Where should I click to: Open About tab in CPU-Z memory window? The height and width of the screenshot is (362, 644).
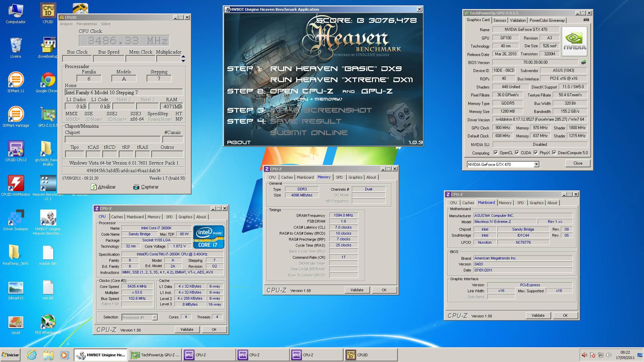click(x=371, y=177)
